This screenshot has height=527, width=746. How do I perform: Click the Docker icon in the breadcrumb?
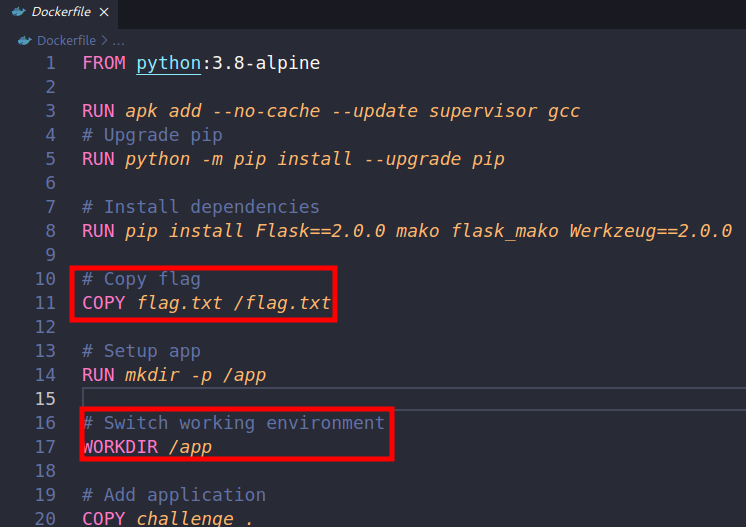click(26, 41)
